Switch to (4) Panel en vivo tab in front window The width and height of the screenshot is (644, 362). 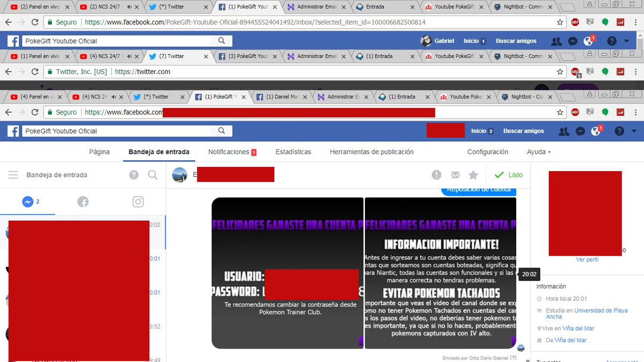coord(35,97)
